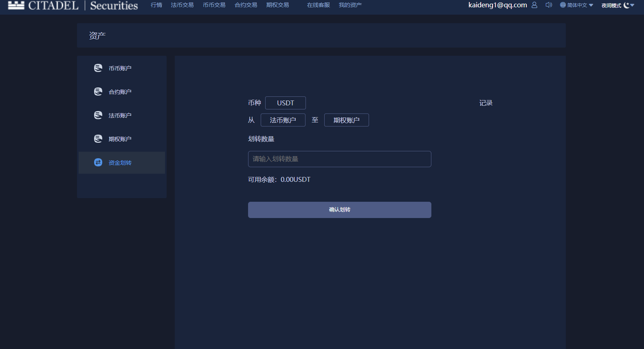Open 法币交易 menu item
644x349 pixels.
point(182,5)
